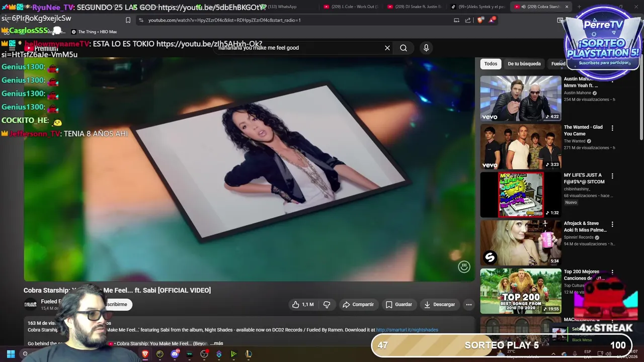Start voice search with microphone icon
The image size is (644, 362).
point(426,48)
